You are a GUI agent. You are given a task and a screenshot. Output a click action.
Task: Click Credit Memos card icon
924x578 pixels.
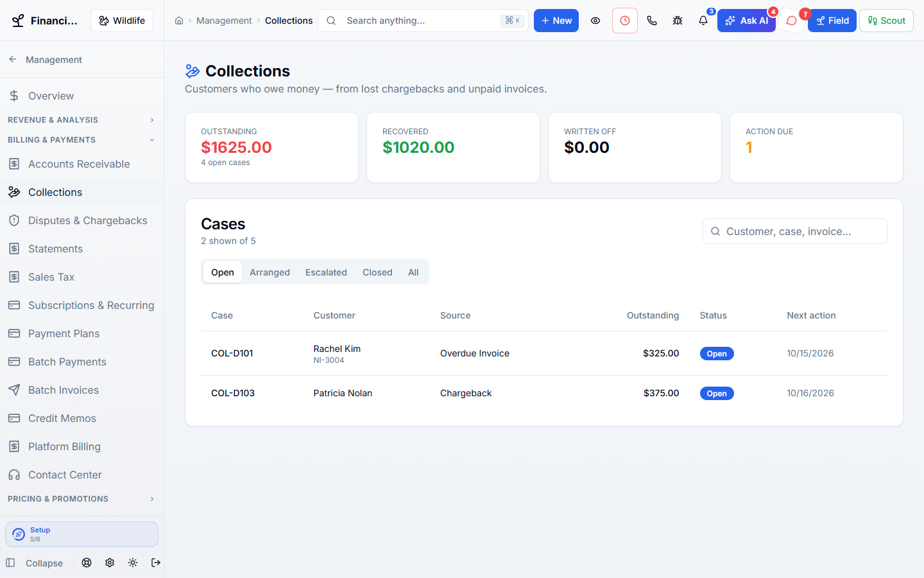pyautogui.click(x=14, y=418)
